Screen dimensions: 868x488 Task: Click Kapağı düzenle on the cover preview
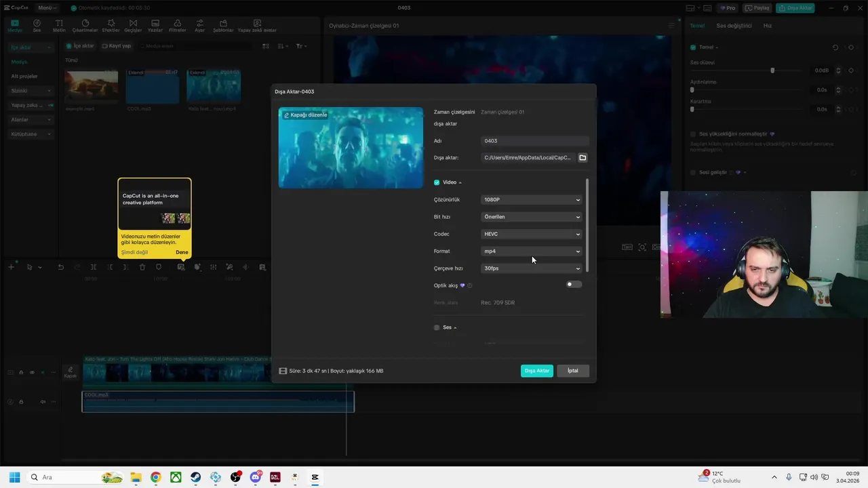(305, 115)
